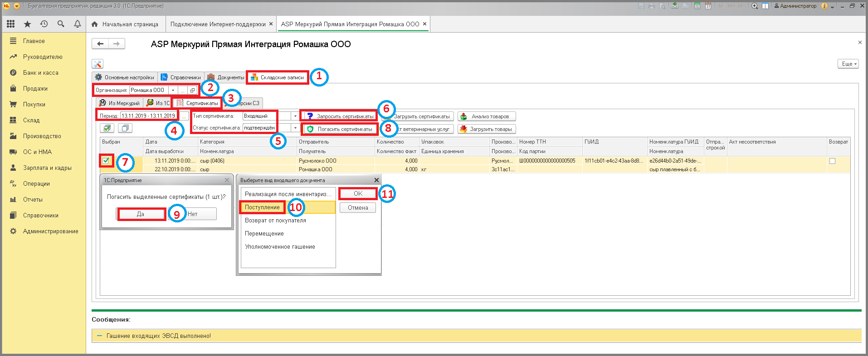
Task: Select Поступление document type
Action: (x=288, y=207)
